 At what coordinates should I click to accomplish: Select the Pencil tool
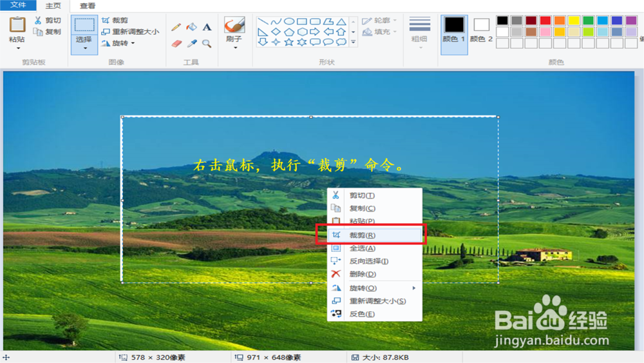pos(176,27)
